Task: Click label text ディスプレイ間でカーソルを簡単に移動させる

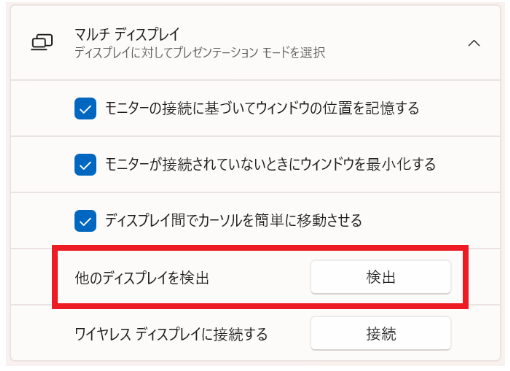Action: pos(234,221)
